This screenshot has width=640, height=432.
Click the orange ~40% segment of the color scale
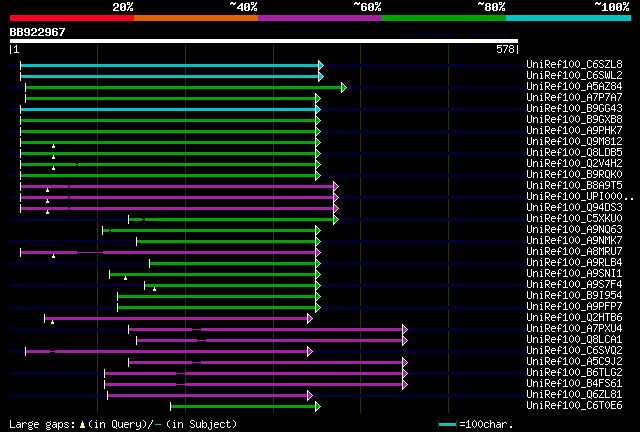pos(196,18)
